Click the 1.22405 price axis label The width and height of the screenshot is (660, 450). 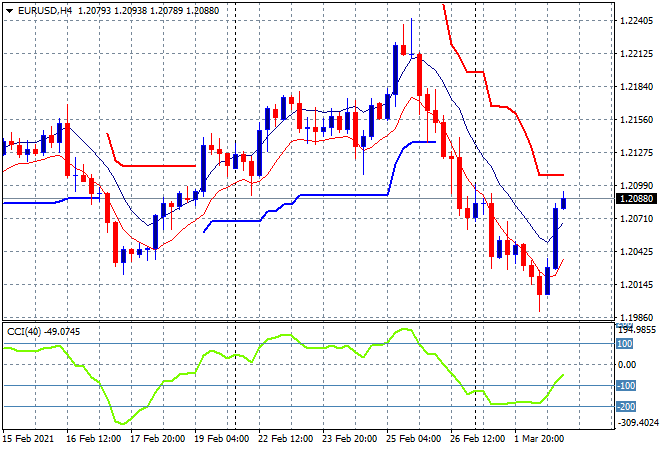[637, 21]
